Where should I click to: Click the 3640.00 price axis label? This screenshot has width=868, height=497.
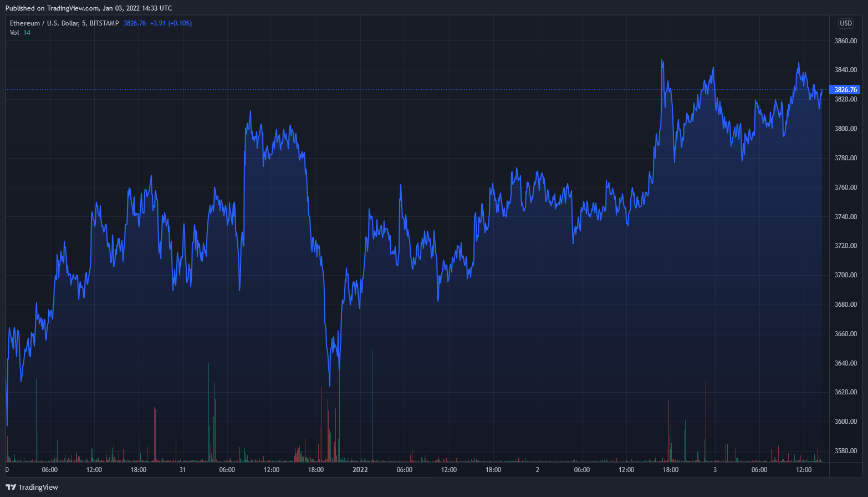846,363
